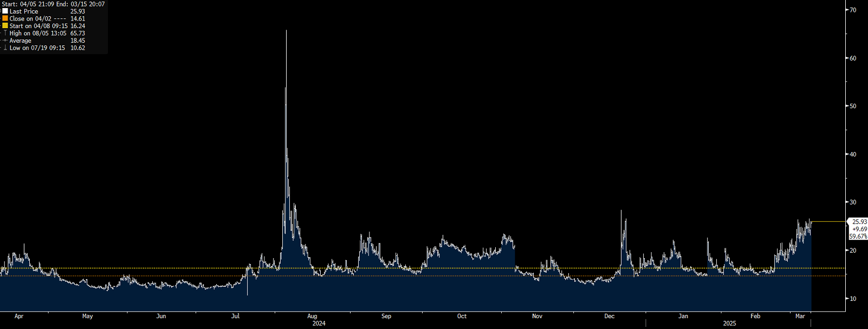The width and height of the screenshot is (868, 329).
Task: Click the 40 tick on the price axis
Action: pyautogui.click(x=853, y=154)
